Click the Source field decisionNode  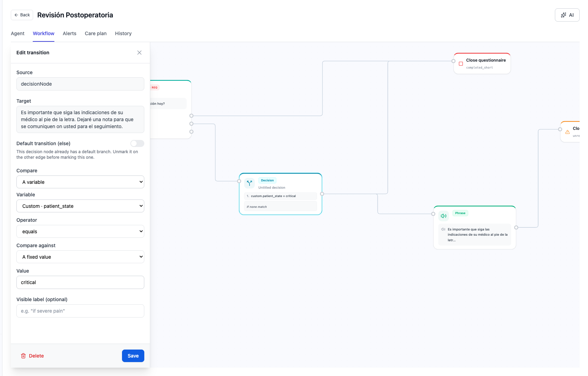(x=80, y=84)
